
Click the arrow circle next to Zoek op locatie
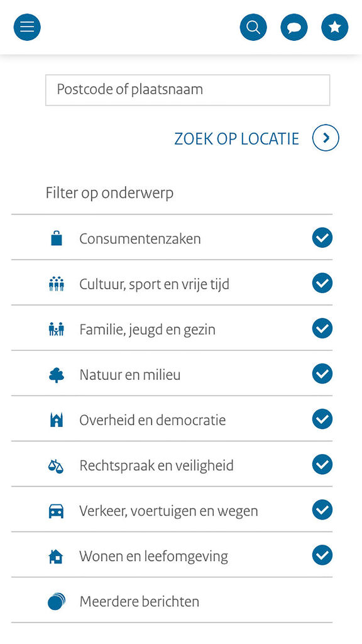point(326,138)
